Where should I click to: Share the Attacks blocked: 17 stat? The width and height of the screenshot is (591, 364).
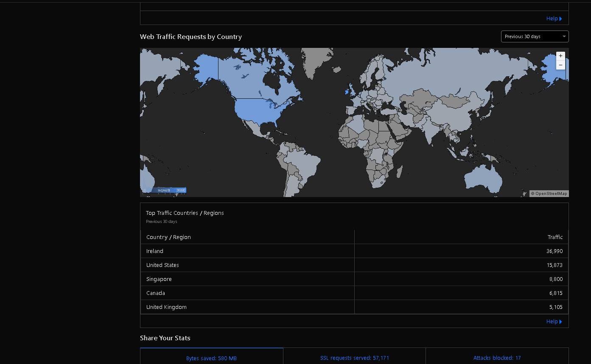coord(497,358)
